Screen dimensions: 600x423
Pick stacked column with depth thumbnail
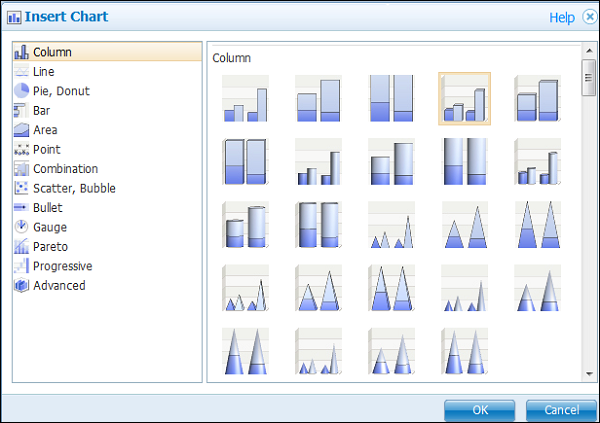pyautogui.click(x=538, y=98)
